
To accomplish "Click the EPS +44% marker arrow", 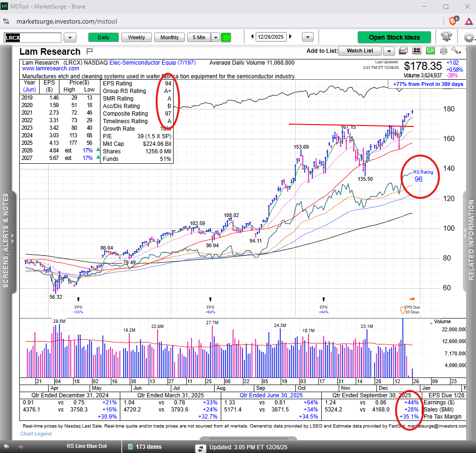I will pos(324,299).
